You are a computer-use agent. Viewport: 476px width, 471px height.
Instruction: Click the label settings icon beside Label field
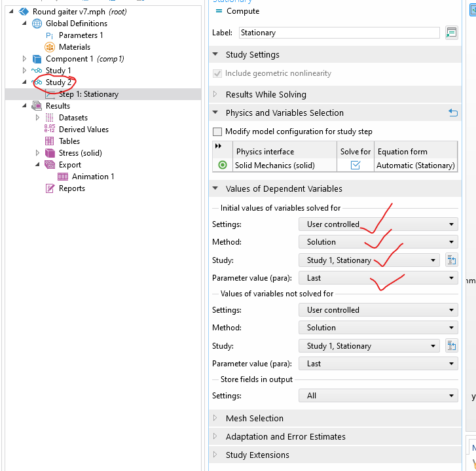(451, 33)
